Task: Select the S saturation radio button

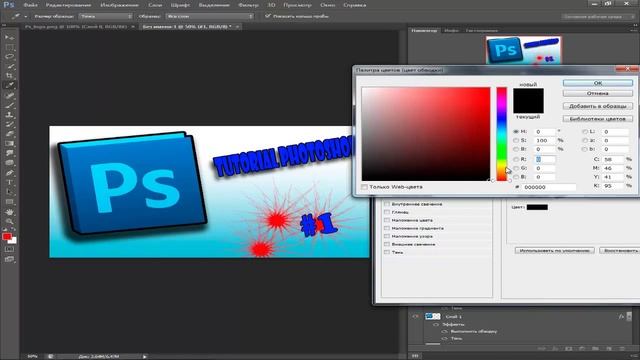Action: tap(516, 140)
